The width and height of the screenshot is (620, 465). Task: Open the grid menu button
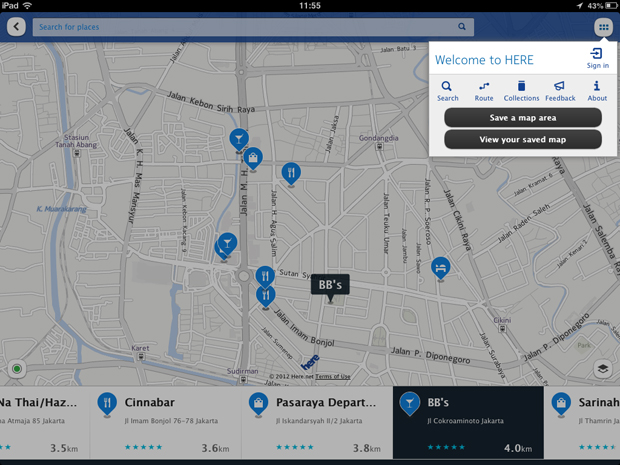tap(603, 27)
